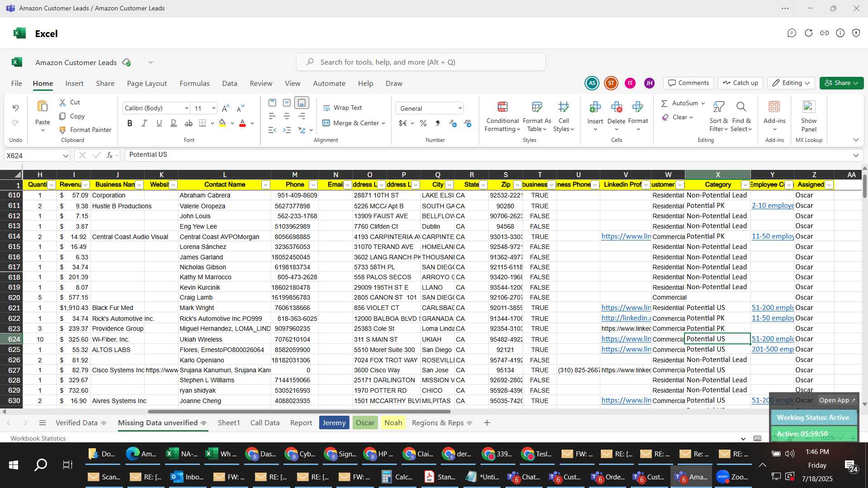Image resolution: width=868 pixels, height=488 pixels.
Task: Open LinkedIn link in row 621
Action: tap(626, 308)
